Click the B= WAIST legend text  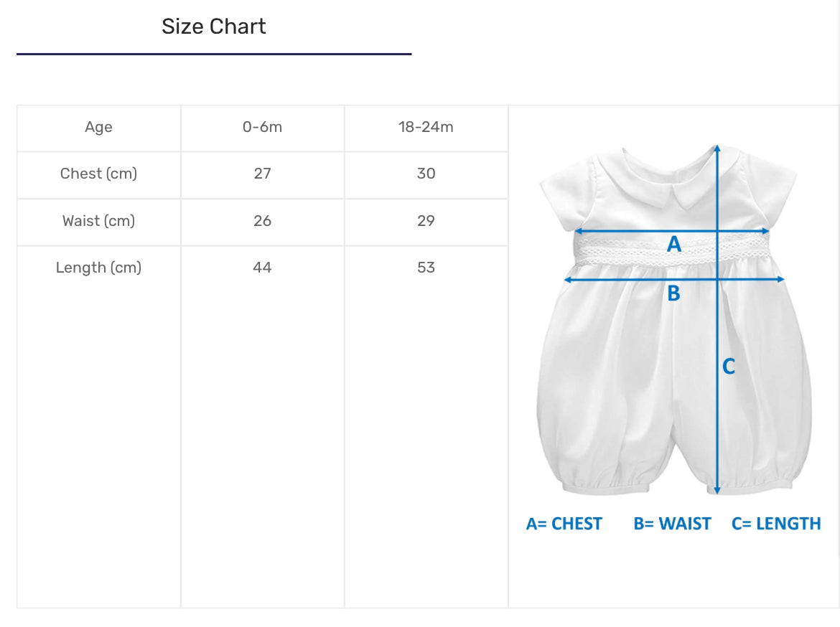(672, 524)
